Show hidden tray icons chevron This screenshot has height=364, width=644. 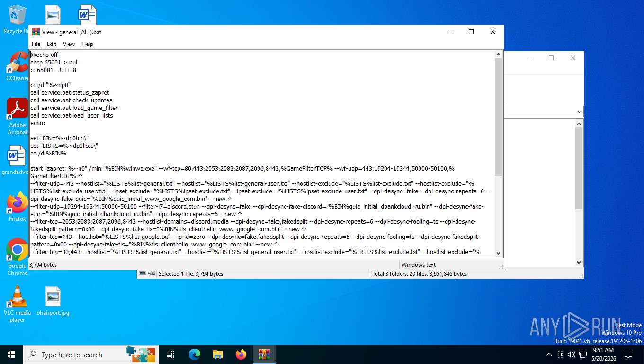[x=549, y=355]
